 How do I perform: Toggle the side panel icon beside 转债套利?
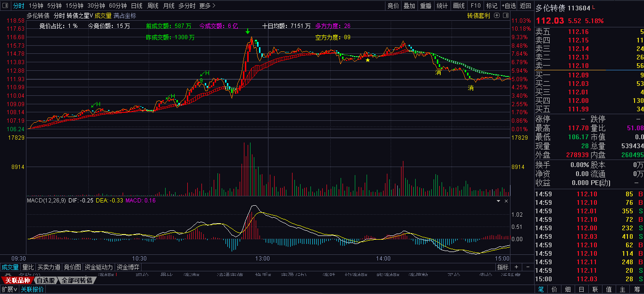(x=506, y=15)
